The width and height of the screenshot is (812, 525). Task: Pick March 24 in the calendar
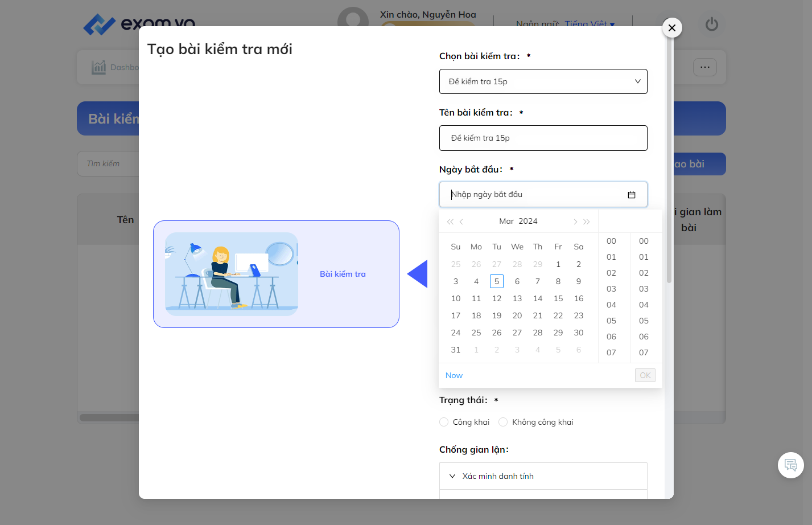(x=456, y=333)
